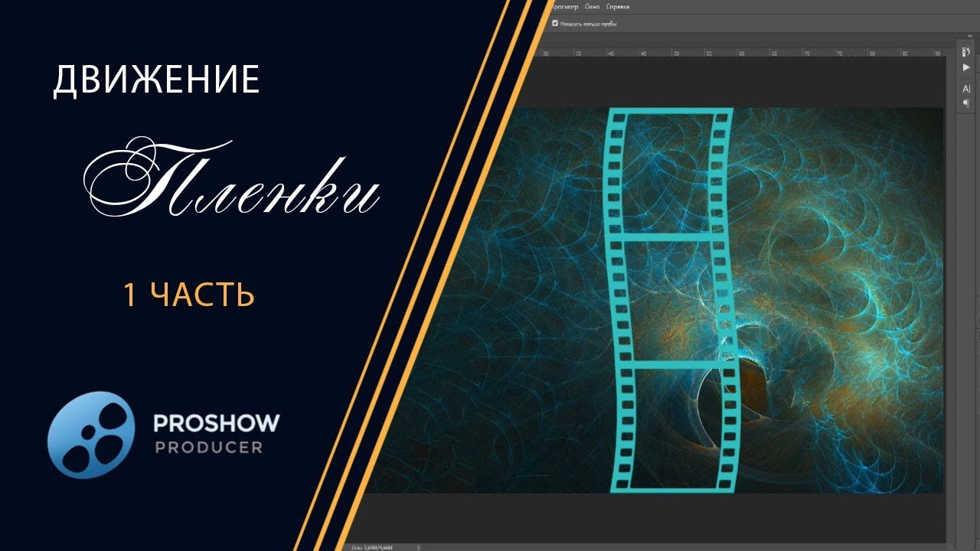This screenshot has width=980, height=551.
Task: Open the status bar arrow menu
Action: [x=418, y=547]
